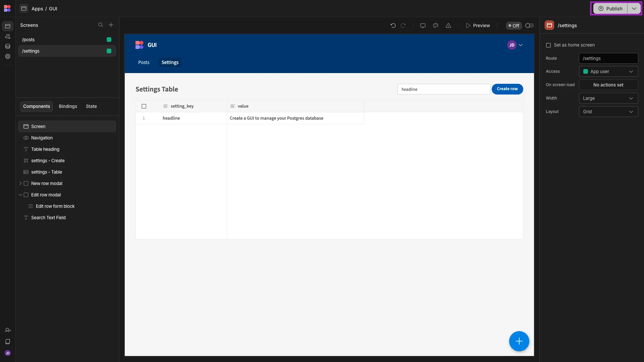
Task: Click the Publish button
Action: 610,8
